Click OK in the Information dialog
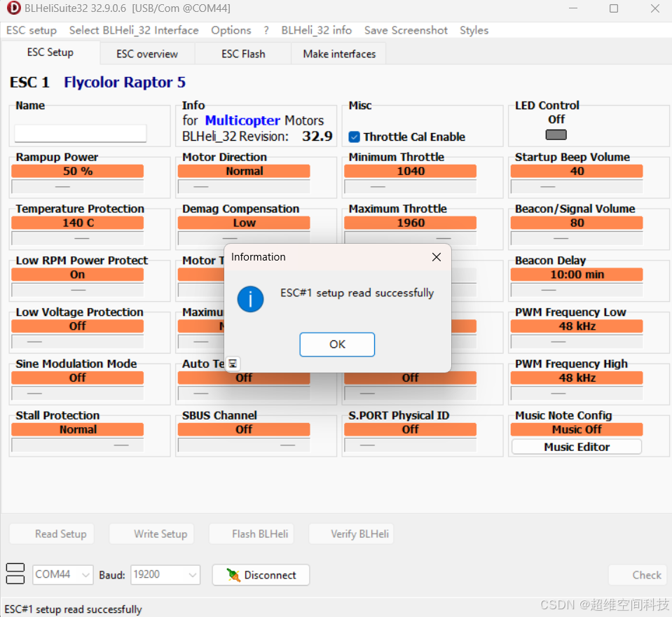Screen dimensions: 672x617 (x=337, y=344)
